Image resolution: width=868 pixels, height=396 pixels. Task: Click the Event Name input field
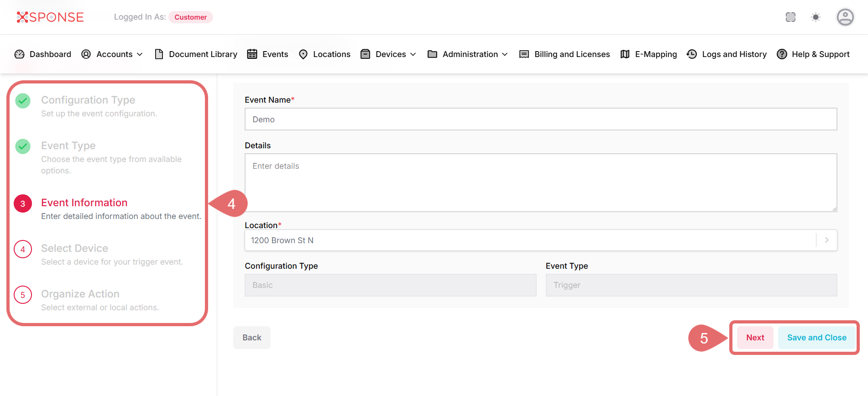click(540, 119)
